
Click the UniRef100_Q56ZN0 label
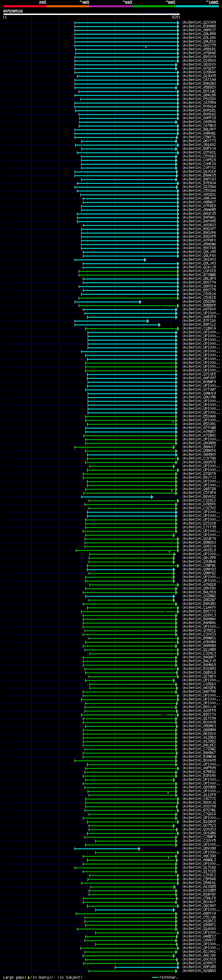199,302
